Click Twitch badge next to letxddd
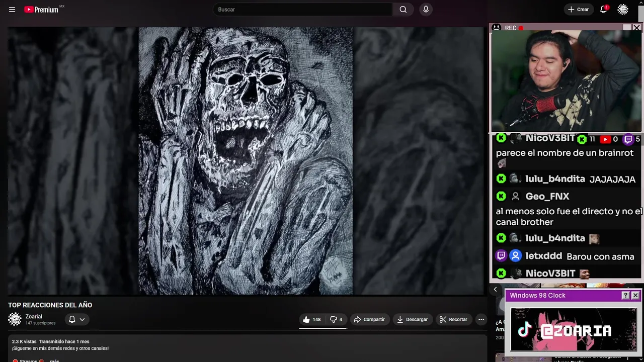644x362 pixels. click(x=501, y=256)
